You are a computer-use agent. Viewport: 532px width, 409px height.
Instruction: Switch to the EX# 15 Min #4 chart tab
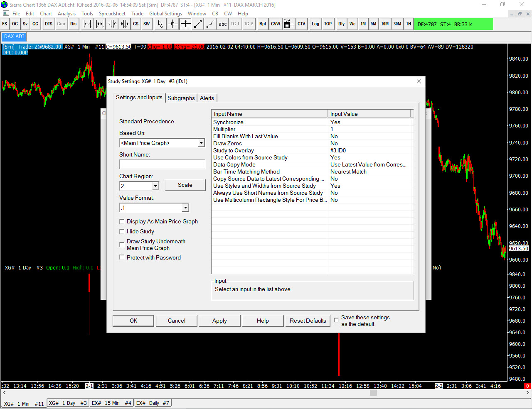pos(111,403)
